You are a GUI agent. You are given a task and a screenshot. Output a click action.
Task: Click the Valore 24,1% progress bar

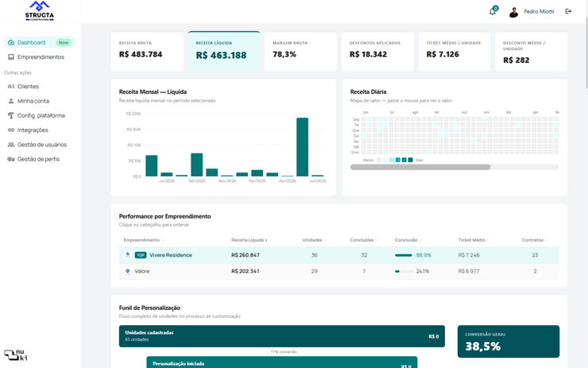pyautogui.click(x=404, y=271)
